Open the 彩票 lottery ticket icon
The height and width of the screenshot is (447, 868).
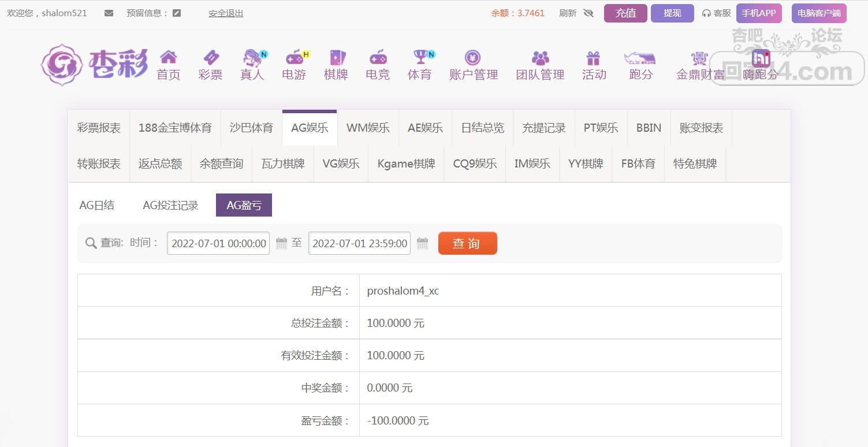[210, 57]
